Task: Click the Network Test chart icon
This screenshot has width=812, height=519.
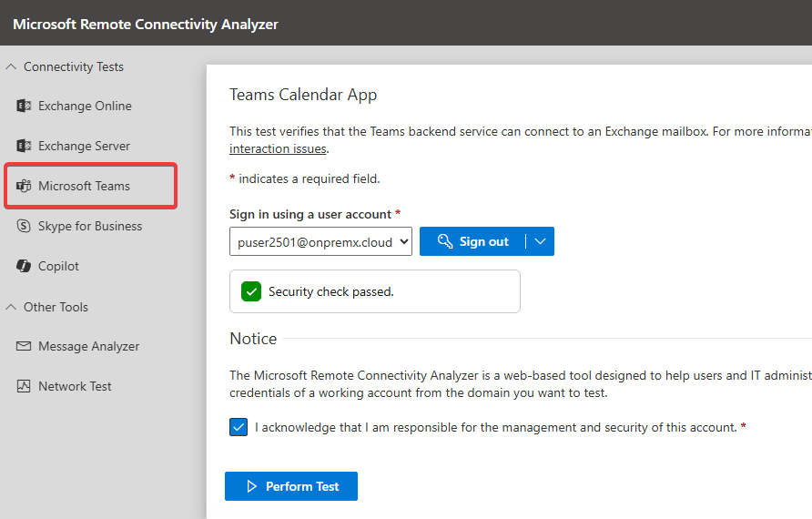Action: click(x=24, y=386)
